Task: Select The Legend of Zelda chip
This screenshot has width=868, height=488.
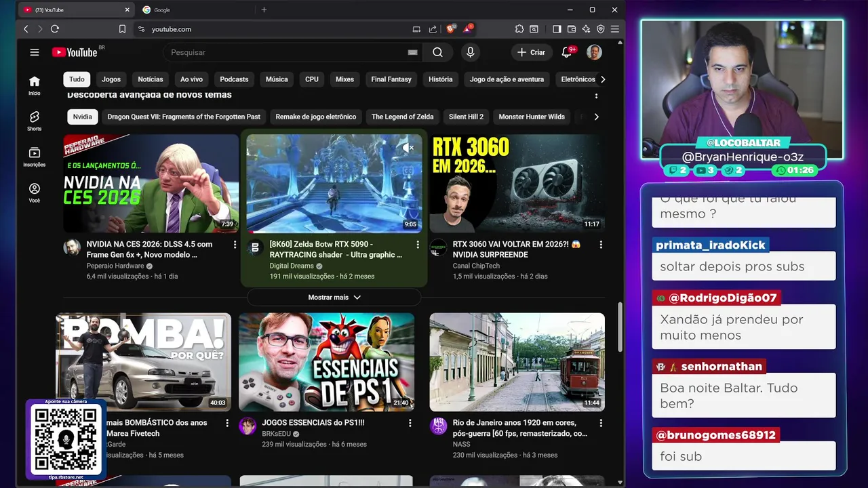Action: 402,117
